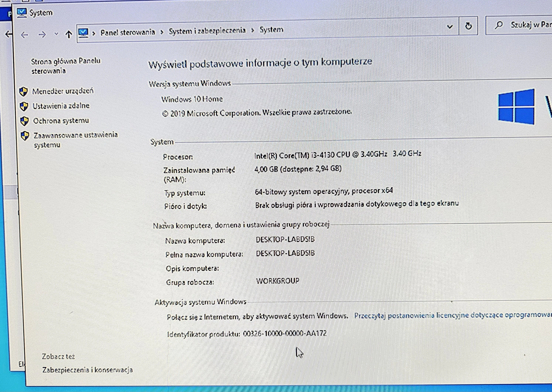The image size is (552, 392).
Task: Select the Windows 10 Home text
Action: [192, 99]
